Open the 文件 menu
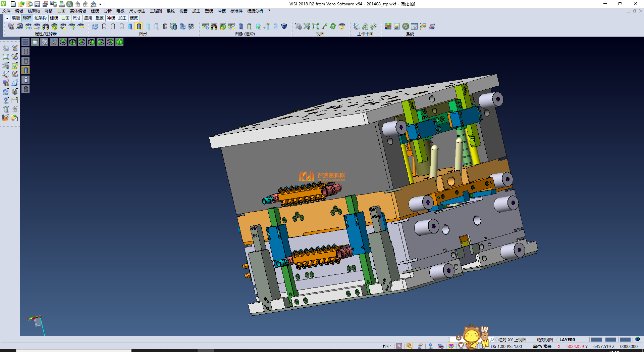The height and width of the screenshot is (352, 644). click(6, 11)
